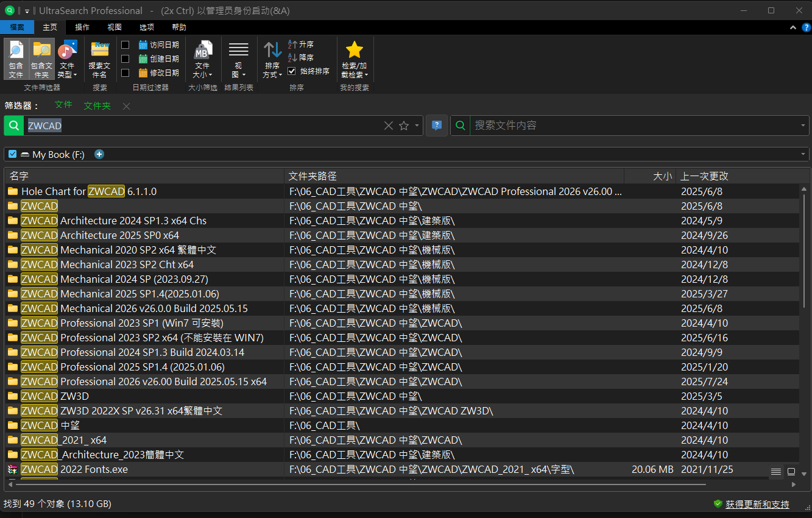Click the horizontal results scrollbar
This screenshot has width=812, height=518.
tap(360, 484)
